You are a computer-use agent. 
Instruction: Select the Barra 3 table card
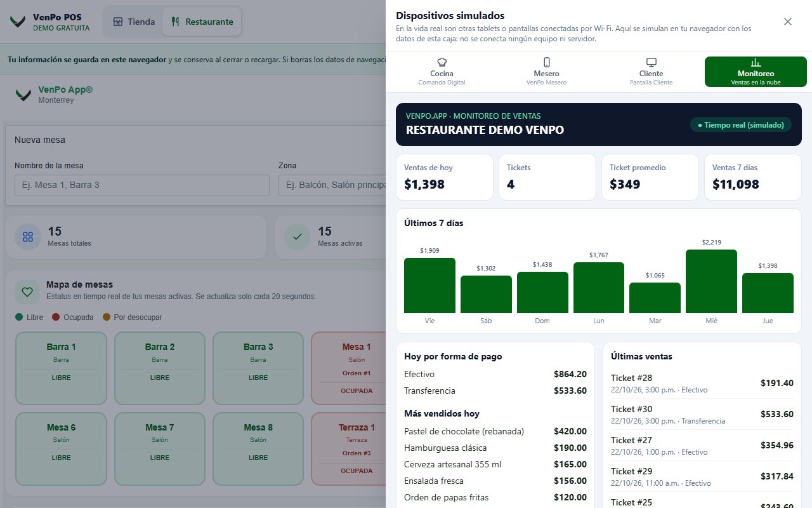(258, 368)
